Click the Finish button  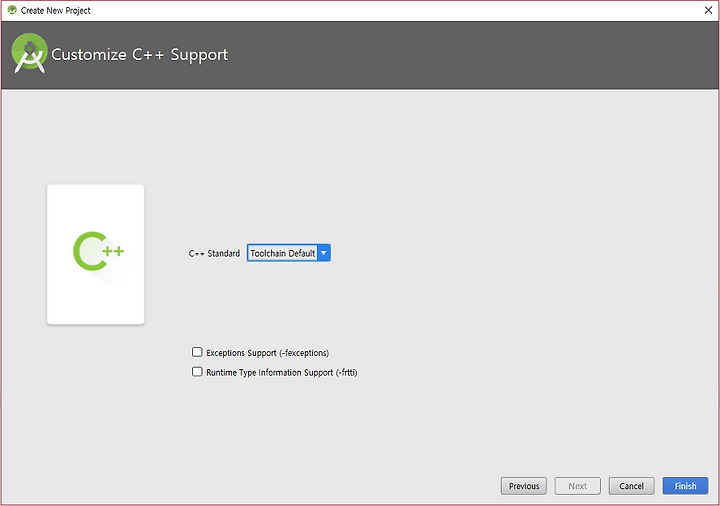coord(685,486)
